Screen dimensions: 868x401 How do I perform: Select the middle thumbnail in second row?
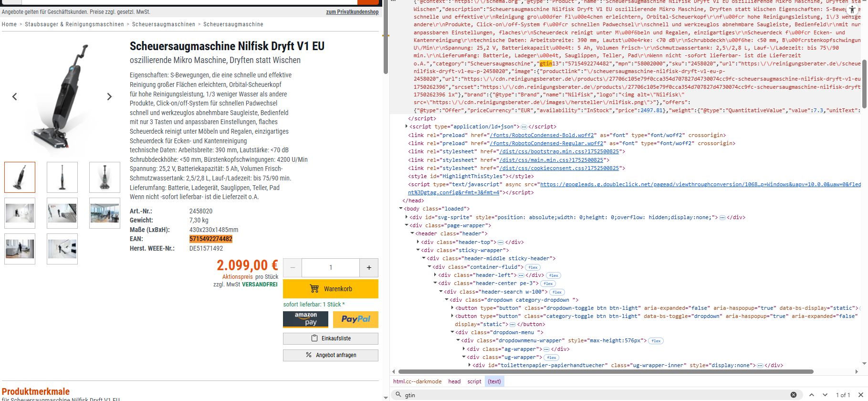pyautogui.click(x=62, y=213)
